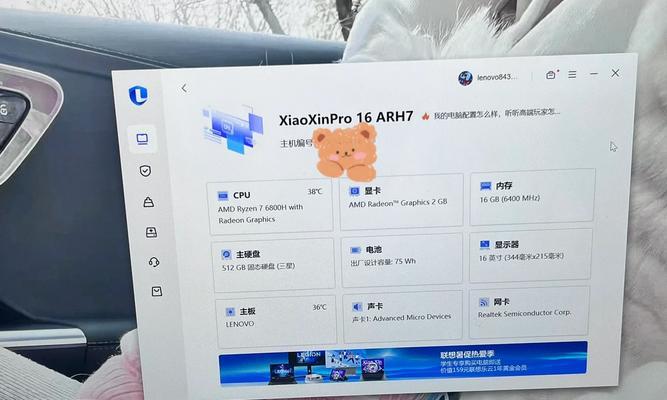
Task: Close the Lenovo Manager window
Action: point(615,73)
